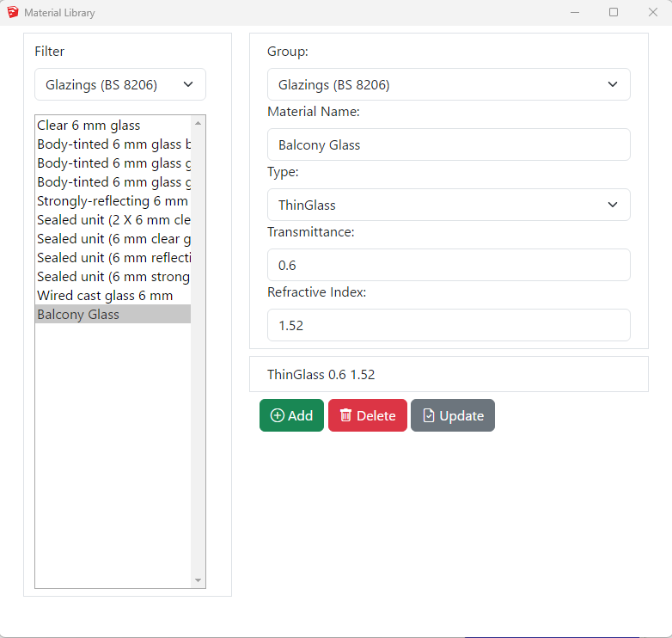Click the Refractive Index field

pyautogui.click(x=448, y=325)
